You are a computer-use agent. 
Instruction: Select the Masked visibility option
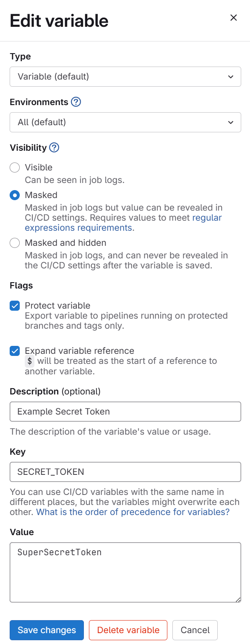pyautogui.click(x=15, y=195)
